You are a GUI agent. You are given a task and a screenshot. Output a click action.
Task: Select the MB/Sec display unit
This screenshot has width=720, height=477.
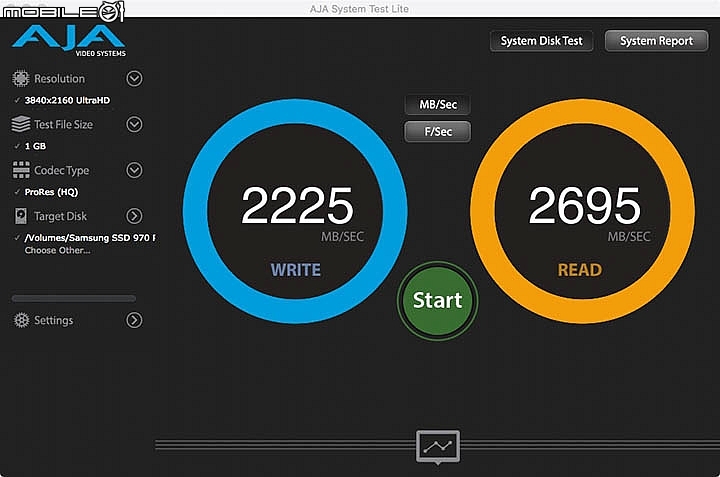pos(438,105)
